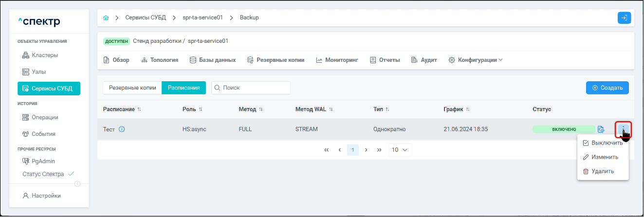Collapse the sidebar with arrow icon
Screen dimensions: 644x217
coord(77,184)
